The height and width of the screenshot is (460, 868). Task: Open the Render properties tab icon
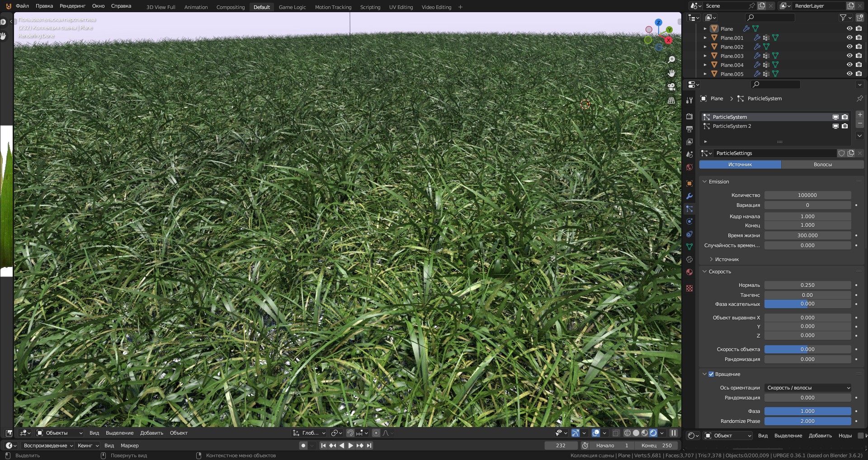click(x=689, y=117)
